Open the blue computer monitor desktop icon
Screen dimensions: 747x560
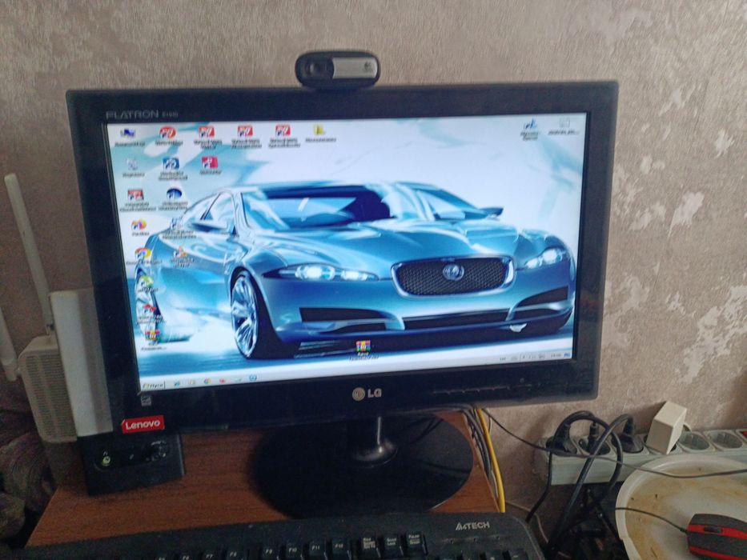click(x=127, y=133)
